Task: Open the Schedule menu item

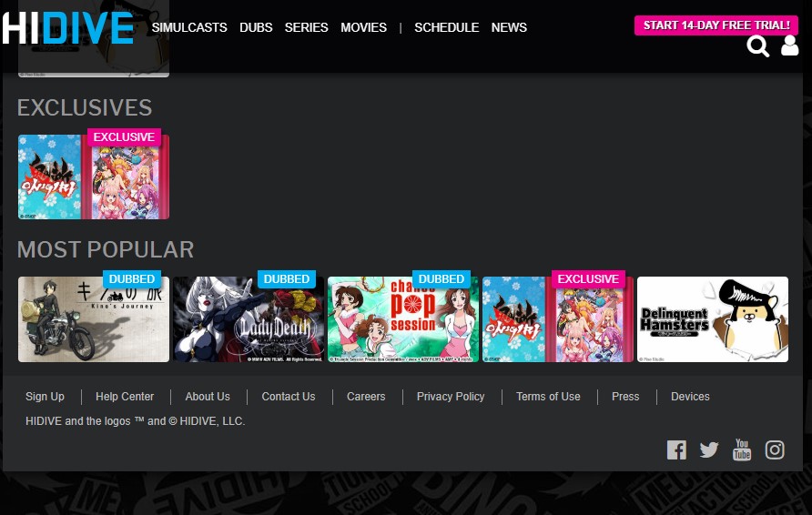Action: click(446, 27)
